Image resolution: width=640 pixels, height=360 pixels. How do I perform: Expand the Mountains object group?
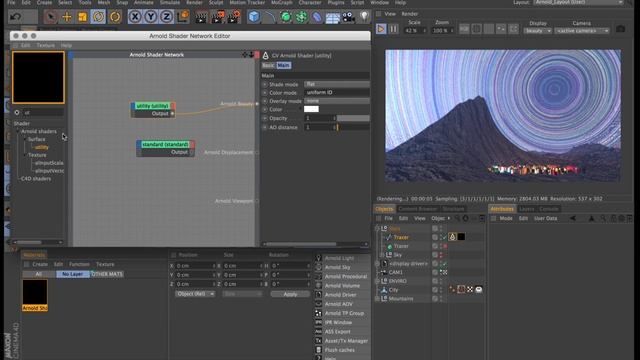[x=377, y=299]
